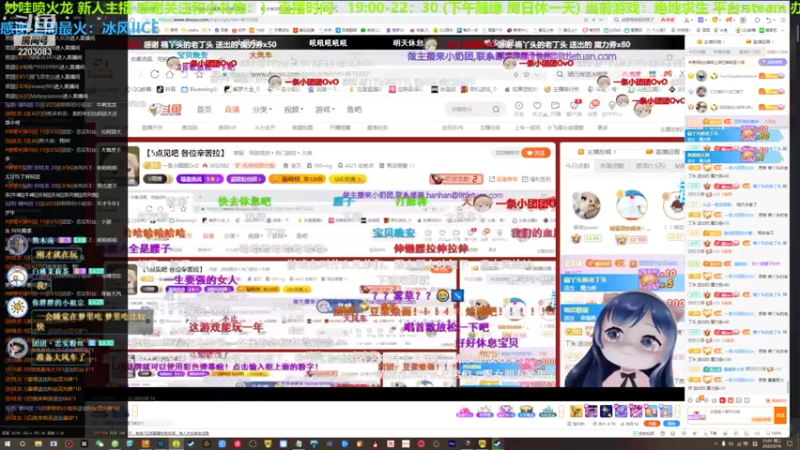Open the 直播 nav item
Viewport: 800px width, 450px height.
tap(232, 110)
